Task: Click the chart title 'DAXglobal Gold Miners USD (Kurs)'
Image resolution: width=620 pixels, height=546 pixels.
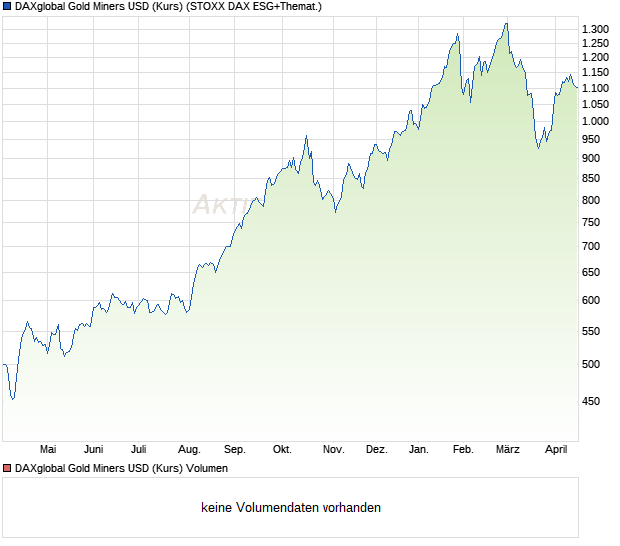Action: coord(99,7)
